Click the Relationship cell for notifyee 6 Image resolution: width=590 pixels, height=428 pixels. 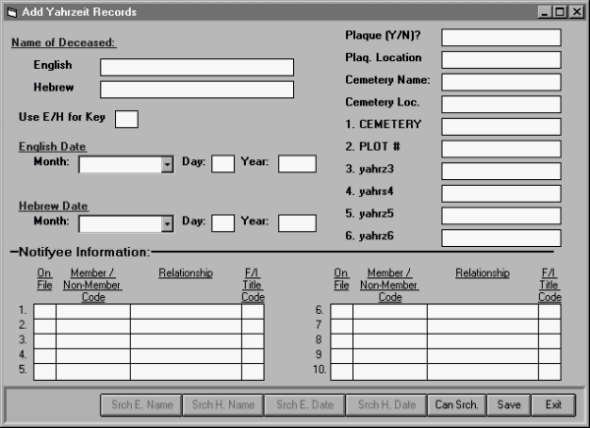coord(483,312)
